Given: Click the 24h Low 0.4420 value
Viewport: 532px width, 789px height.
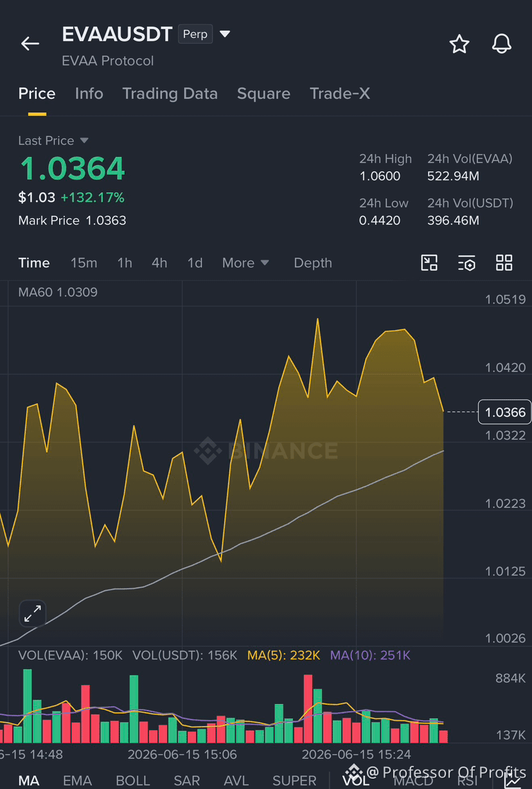Looking at the screenshot, I should (380, 221).
